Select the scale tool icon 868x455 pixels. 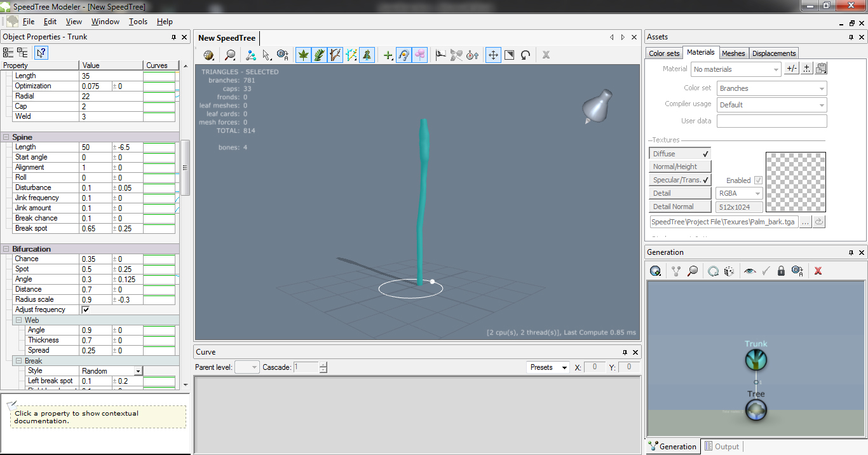tap(509, 55)
